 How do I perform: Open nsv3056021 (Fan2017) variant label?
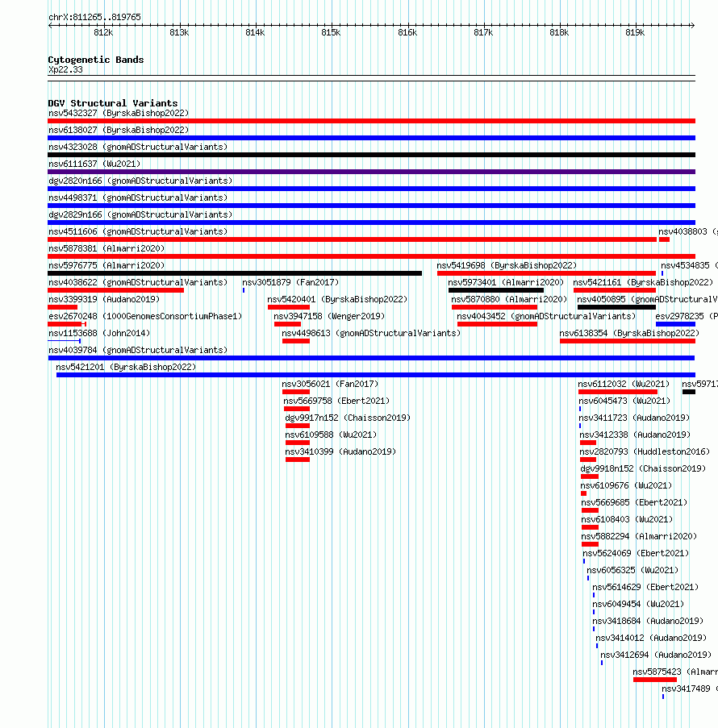pyautogui.click(x=330, y=385)
